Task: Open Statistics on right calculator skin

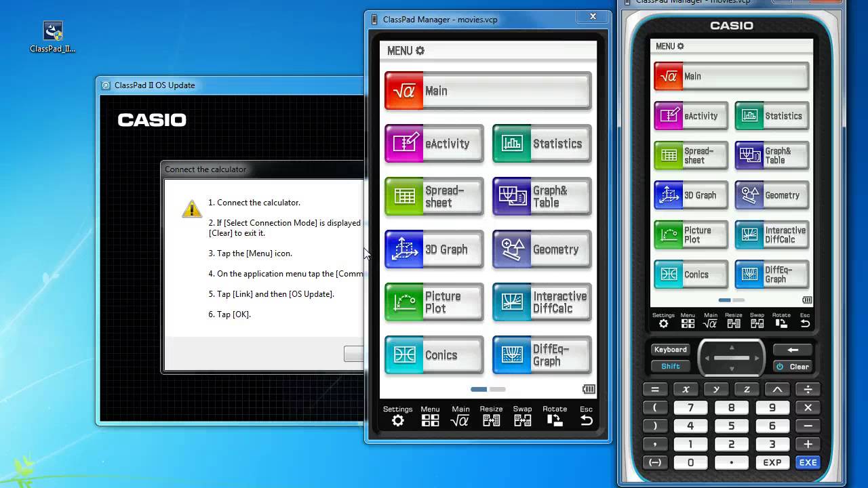Action: click(x=772, y=116)
